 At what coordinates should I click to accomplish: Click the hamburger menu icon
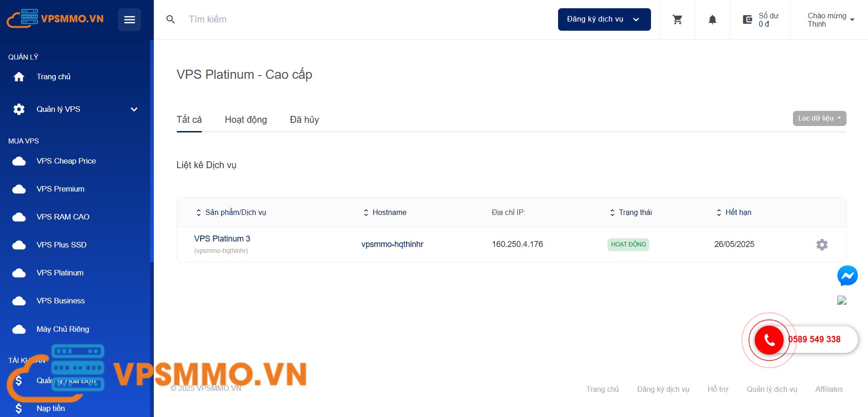(x=129, y=20)
